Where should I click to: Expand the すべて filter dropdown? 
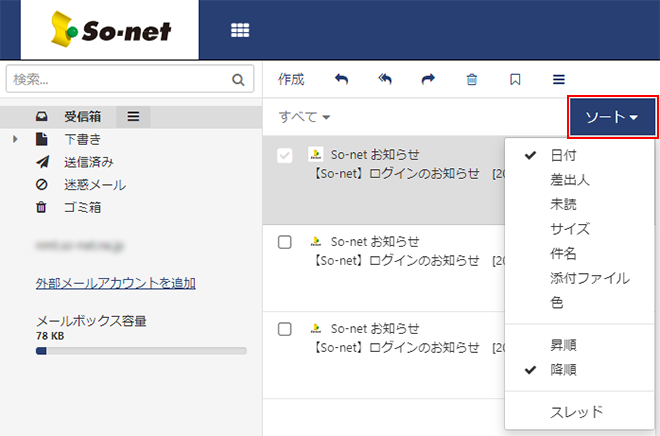304,117
